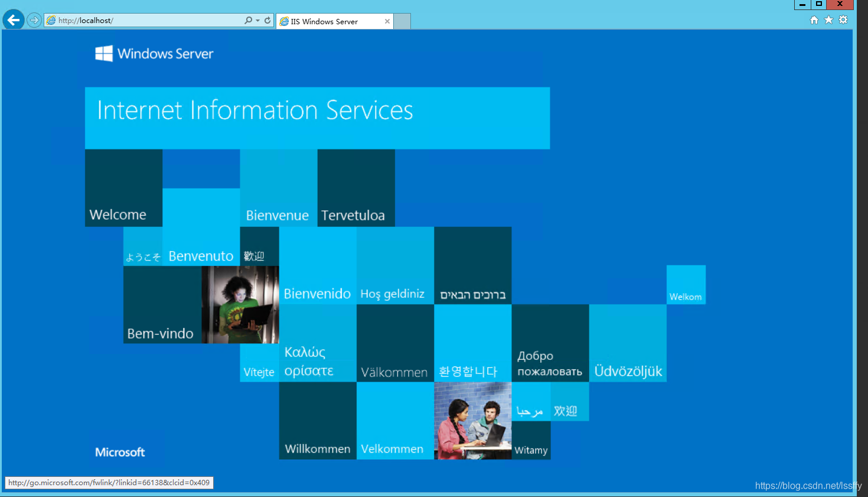Click the Velkommen tile

coord(395,421)
